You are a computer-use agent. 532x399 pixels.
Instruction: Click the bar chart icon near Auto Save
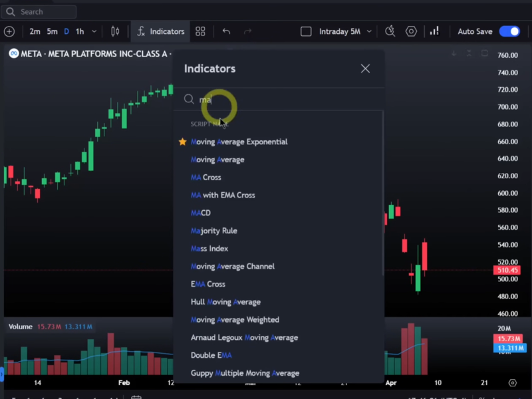coord(434,31)
